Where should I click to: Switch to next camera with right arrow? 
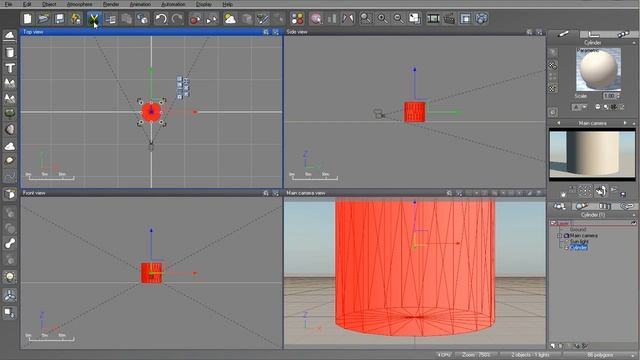tap(624, 123)
